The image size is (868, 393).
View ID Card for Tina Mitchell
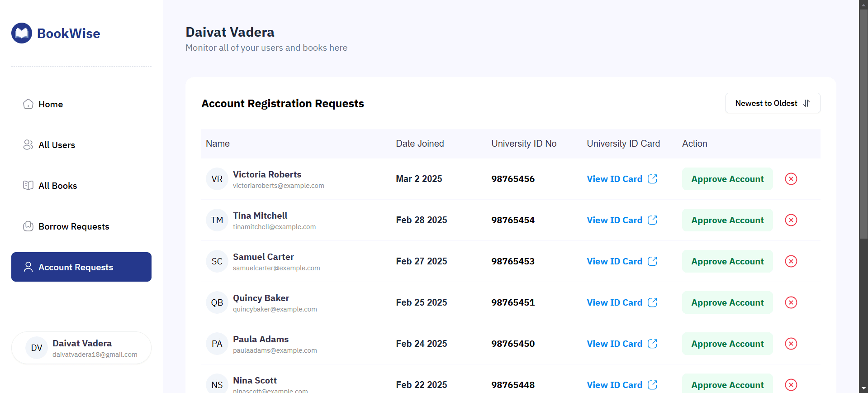614,220
